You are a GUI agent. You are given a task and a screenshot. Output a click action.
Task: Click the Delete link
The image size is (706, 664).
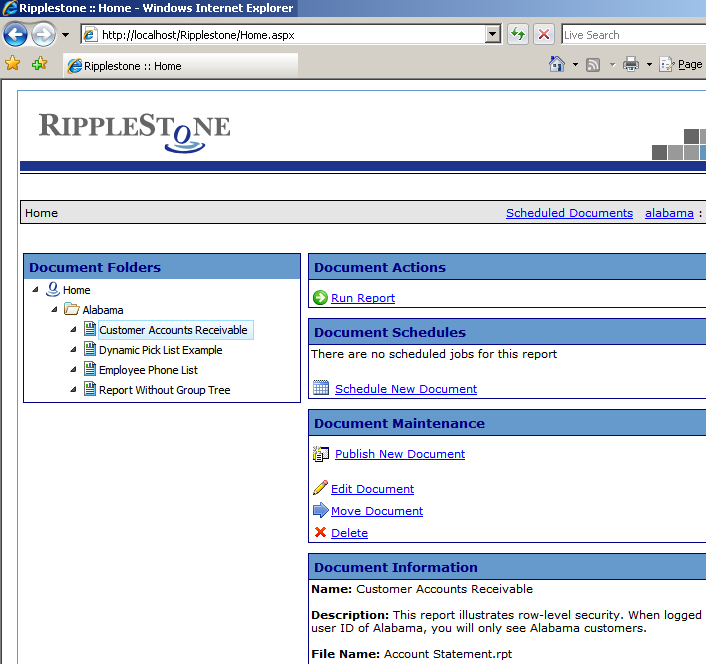pos(349,533)
